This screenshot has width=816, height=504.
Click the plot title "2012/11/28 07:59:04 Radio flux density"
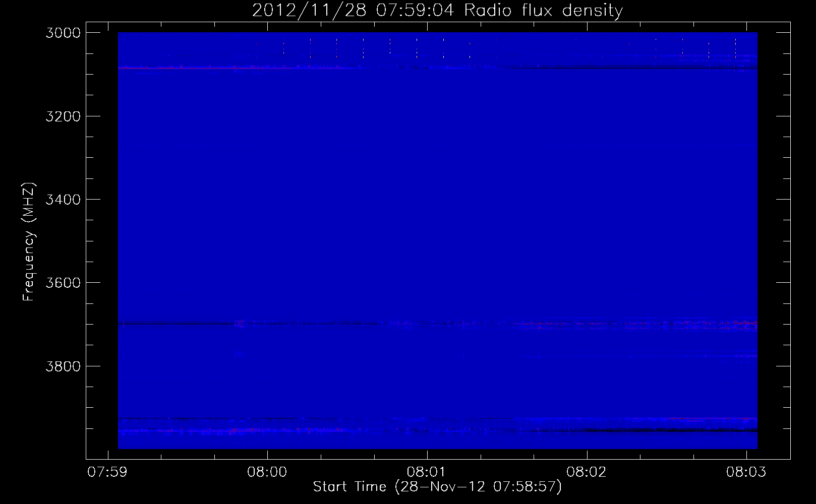[437, 10]
